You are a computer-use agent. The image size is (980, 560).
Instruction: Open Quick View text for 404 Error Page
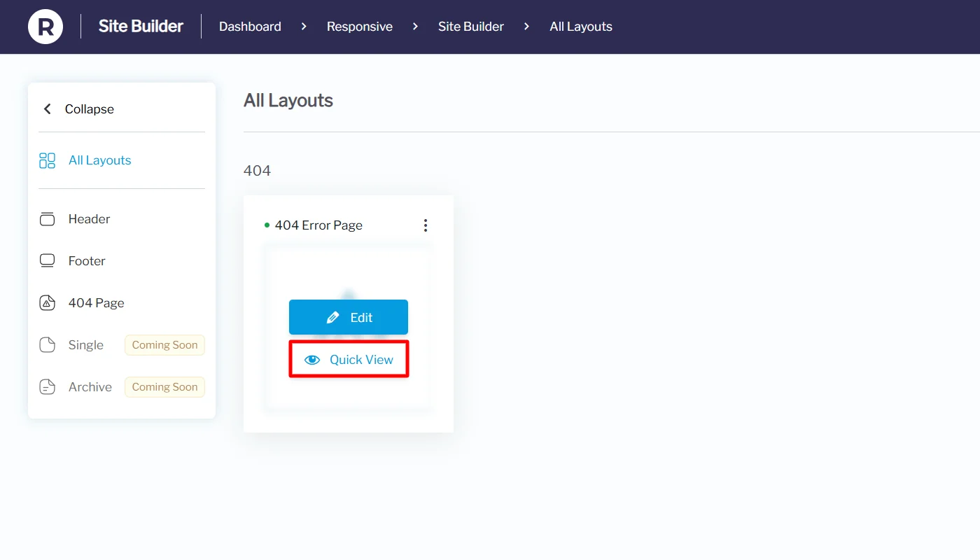point(361,360)
